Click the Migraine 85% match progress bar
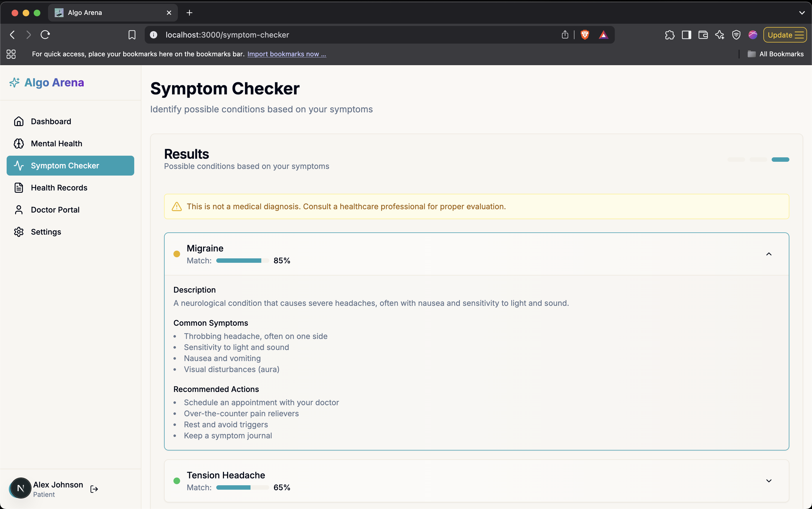The width and height of the screenshot is (812, 509). point(242,261)
